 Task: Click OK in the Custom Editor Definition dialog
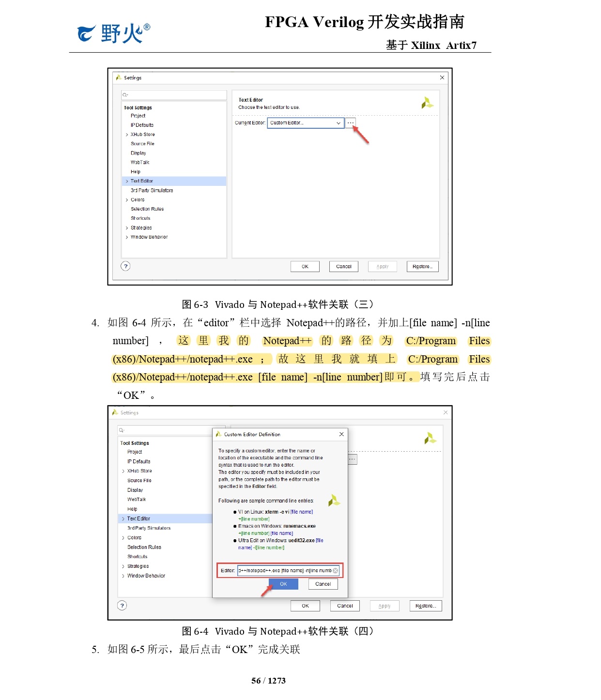[283, 584]
